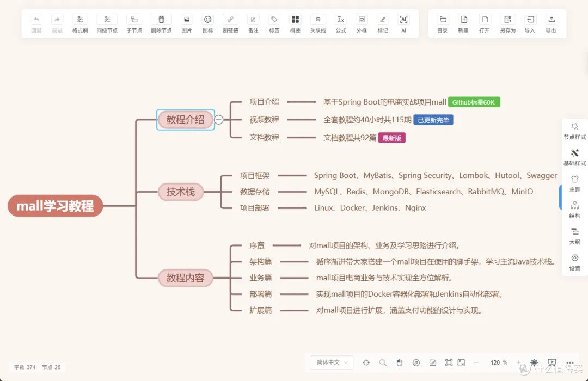Viewport: 588px width, 381px height.
Task: Click the fullscreen edit icon
Action: pos(462,362)
